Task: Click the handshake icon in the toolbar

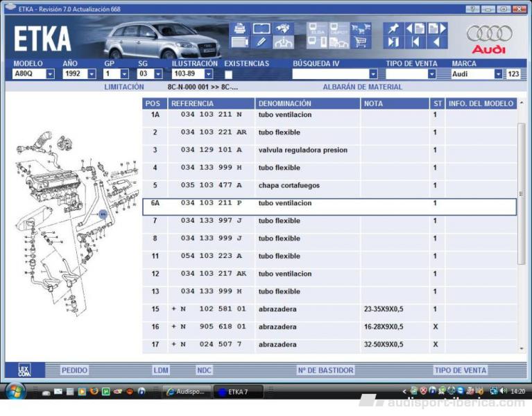Action: point(283,29)
